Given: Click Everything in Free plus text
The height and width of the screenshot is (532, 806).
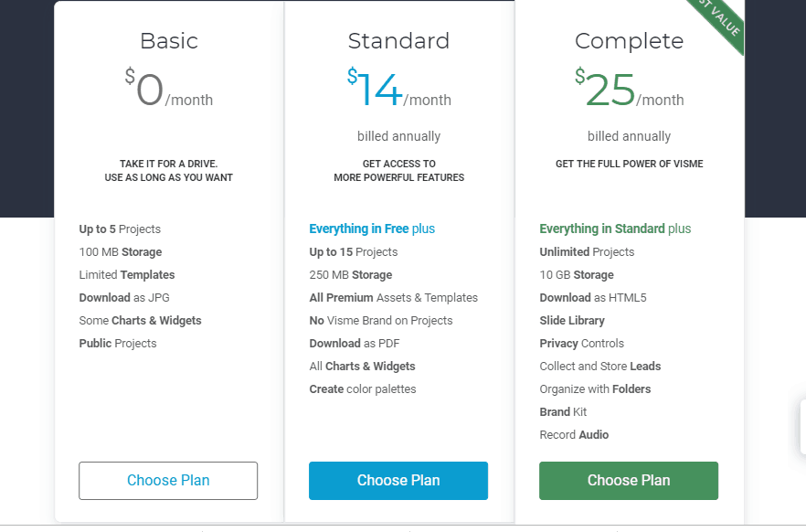Looking at the screenshot, I should pos(372,229).
